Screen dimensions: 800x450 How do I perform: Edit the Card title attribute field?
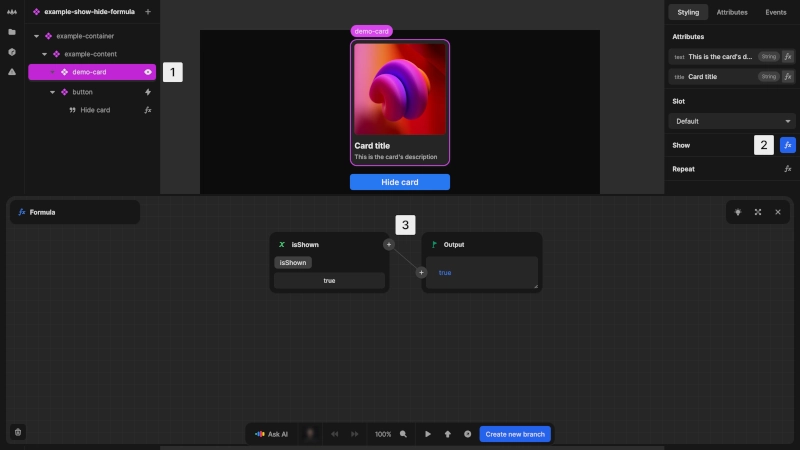pos(703,77)
